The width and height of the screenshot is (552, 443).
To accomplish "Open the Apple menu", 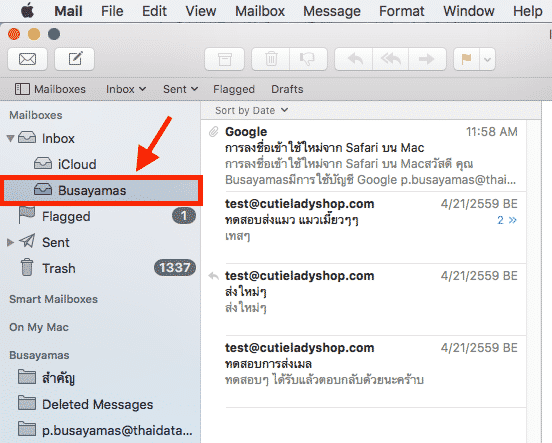I will [27, 11].
